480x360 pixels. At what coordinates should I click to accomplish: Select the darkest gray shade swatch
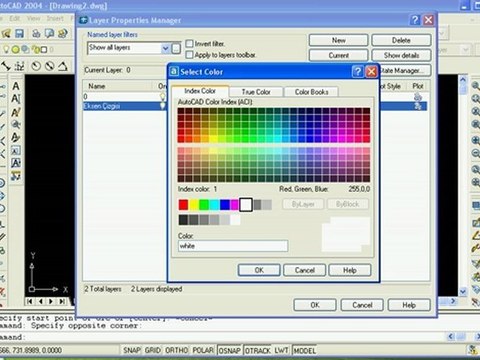[183, 220]
